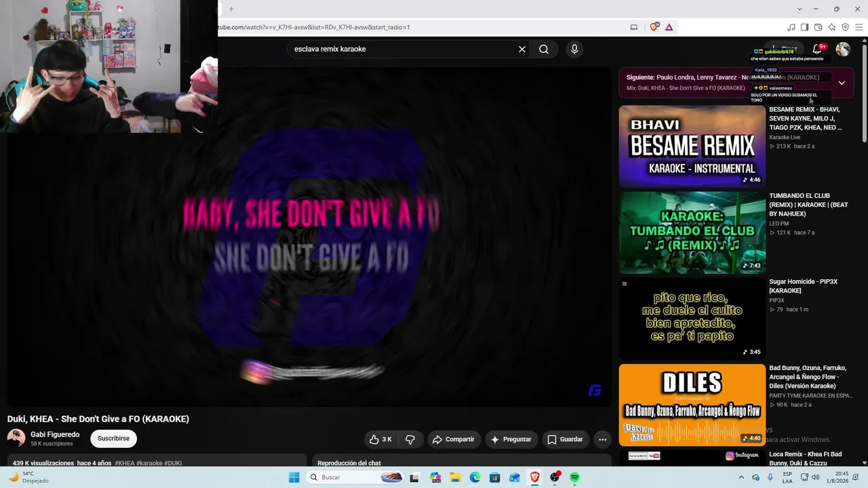
Task: Expand the Siguiente mix playlist chevron
Action: pos(842,83)
